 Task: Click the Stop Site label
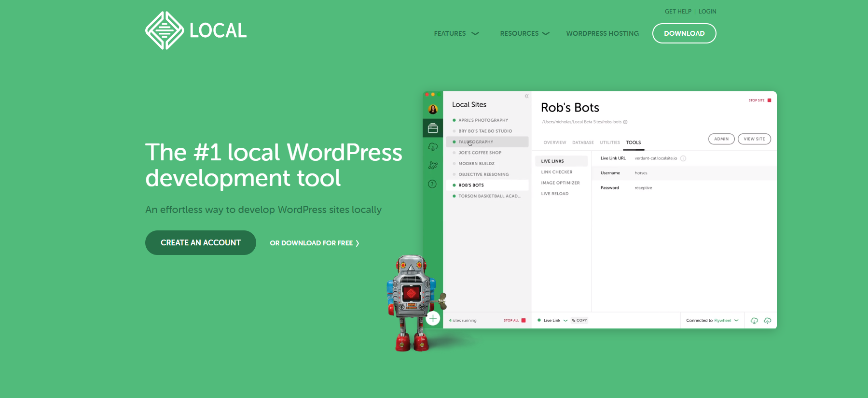pos(756,100)
